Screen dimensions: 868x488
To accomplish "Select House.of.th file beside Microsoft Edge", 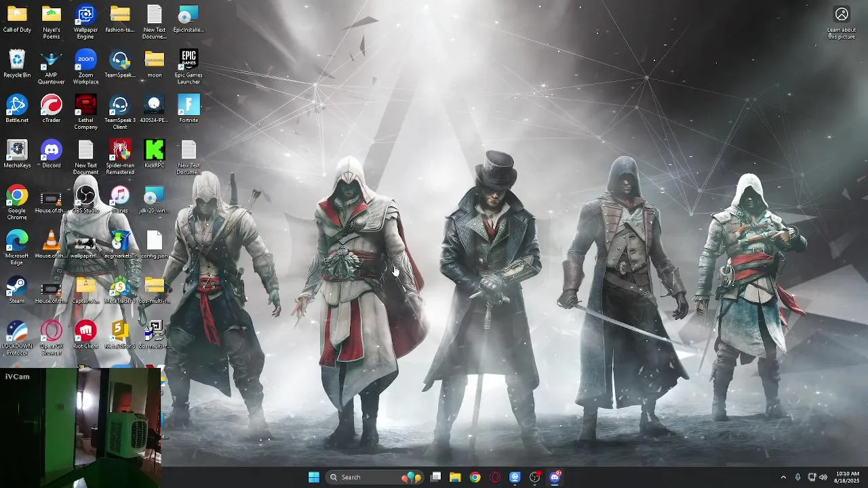I will [52, 245].
